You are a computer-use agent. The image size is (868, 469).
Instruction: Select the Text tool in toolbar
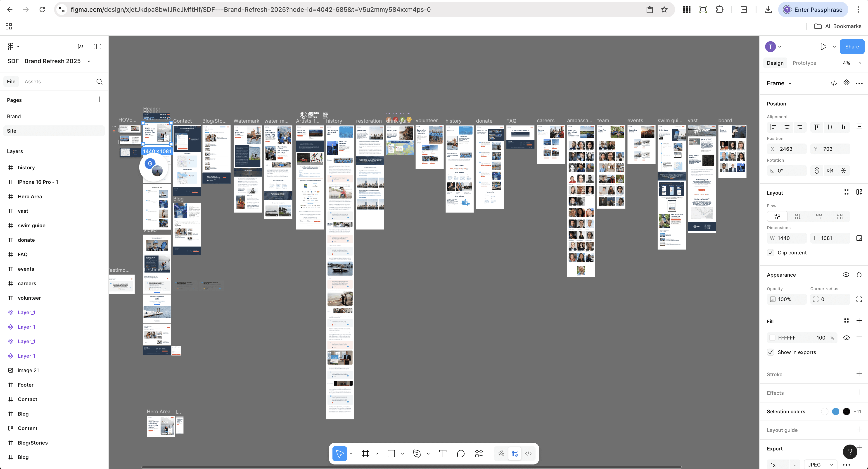[443, 453]
